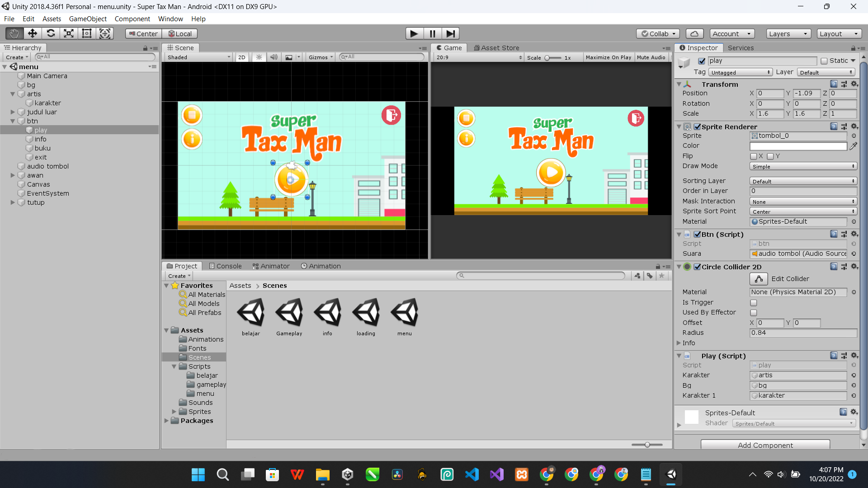The height and width of the screenshot is (488, 868).
Task: Open the Layers dropdown
Action: pyautogui.click(x=788, y=34)
